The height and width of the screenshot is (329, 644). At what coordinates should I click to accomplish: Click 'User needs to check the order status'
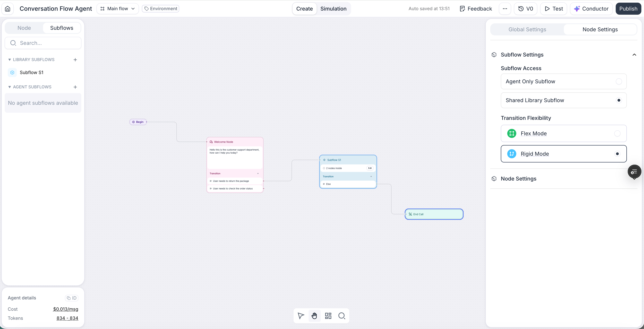point(235,189)
